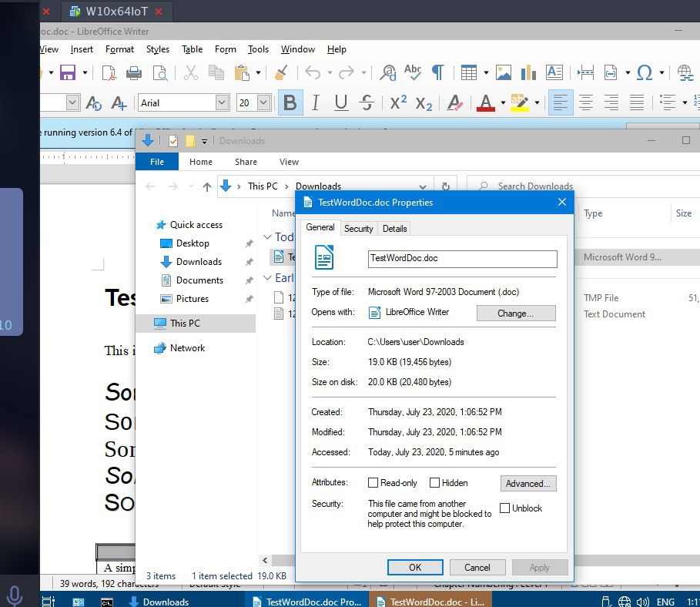This screenshot has width=700, height=607.
Task: Check the Hidden attribute box
Action: 434,483
